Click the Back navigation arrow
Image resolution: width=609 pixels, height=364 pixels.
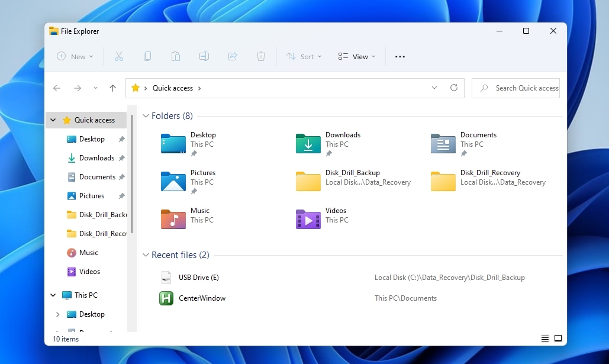pyautogui.click(x=57, y=88)
